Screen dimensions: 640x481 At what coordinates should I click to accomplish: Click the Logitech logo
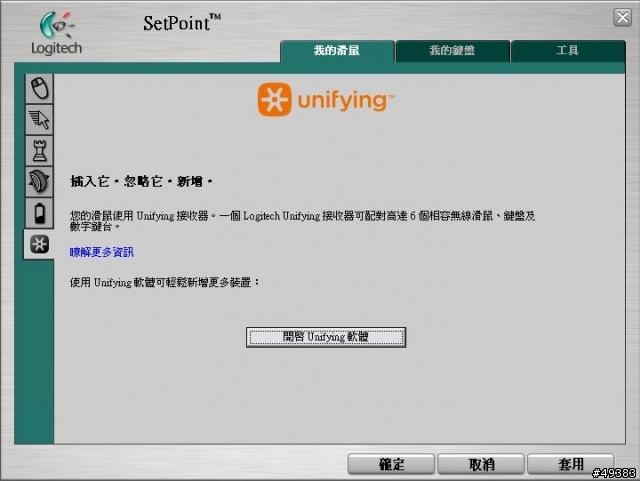click(56, 33)
